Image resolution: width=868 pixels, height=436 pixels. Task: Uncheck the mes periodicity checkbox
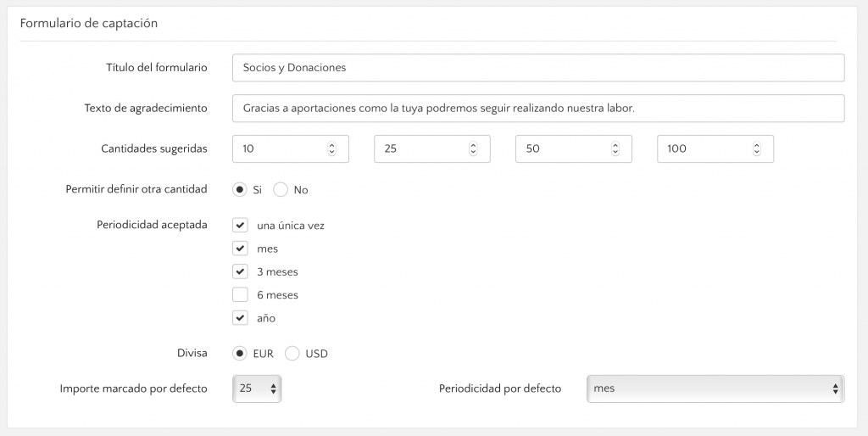[240, 249]
